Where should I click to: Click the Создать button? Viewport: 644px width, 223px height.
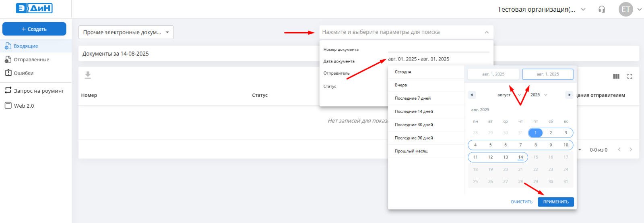coord(34,29)
